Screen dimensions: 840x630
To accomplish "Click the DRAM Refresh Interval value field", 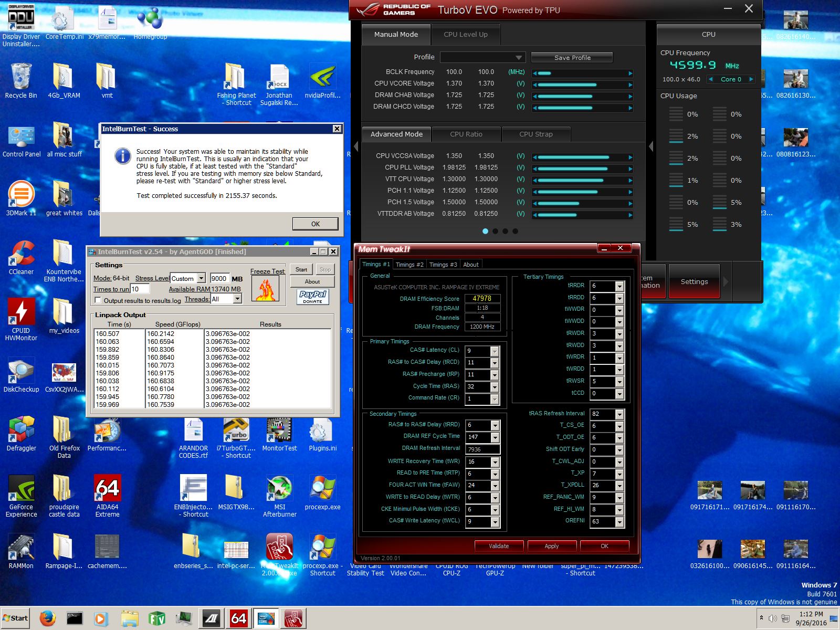I will (x=483, y=449).
